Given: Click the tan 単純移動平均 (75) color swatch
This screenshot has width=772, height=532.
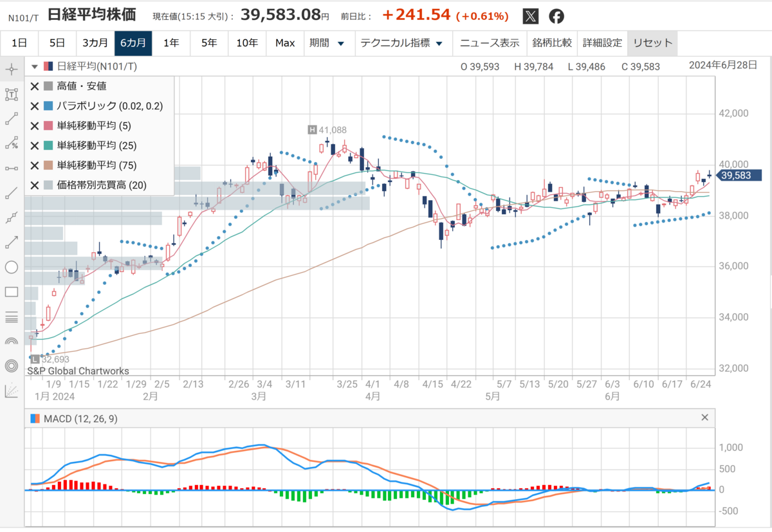Looking at the screenshot, I should [48, 165].
